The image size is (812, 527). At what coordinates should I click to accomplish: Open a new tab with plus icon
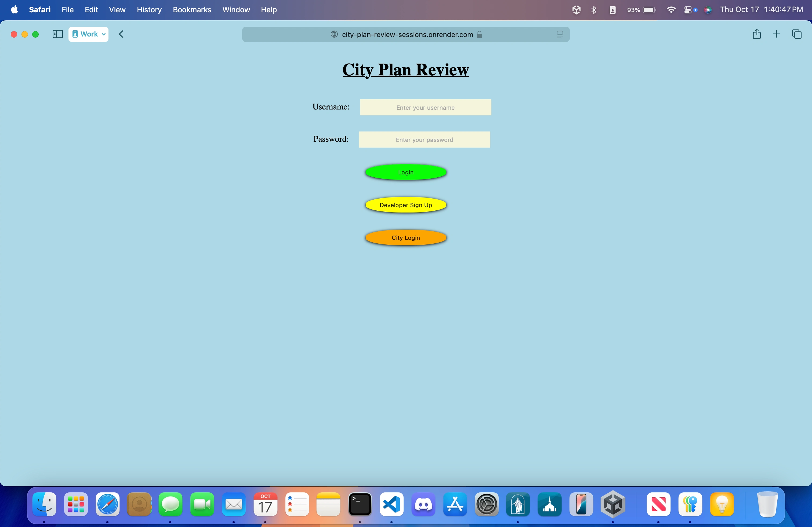tap(776, 34)
